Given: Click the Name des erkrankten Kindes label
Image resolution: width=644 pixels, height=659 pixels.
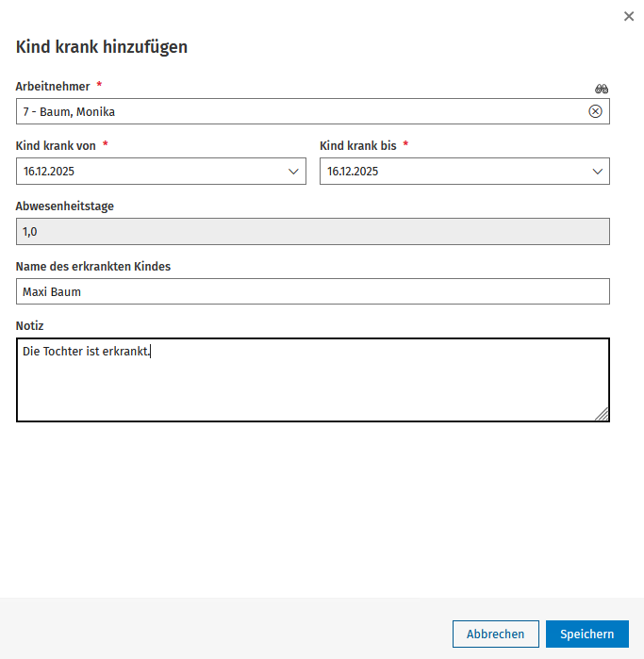Looking at the screenshot, I should (x=93, y=267).
